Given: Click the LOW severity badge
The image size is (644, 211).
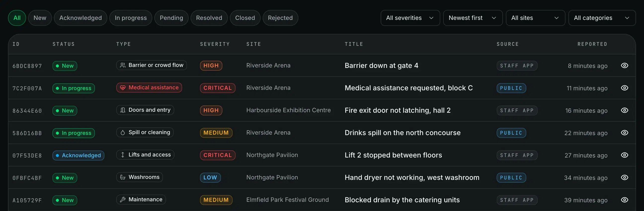Looking at the screenshot, I should [210, 178].
